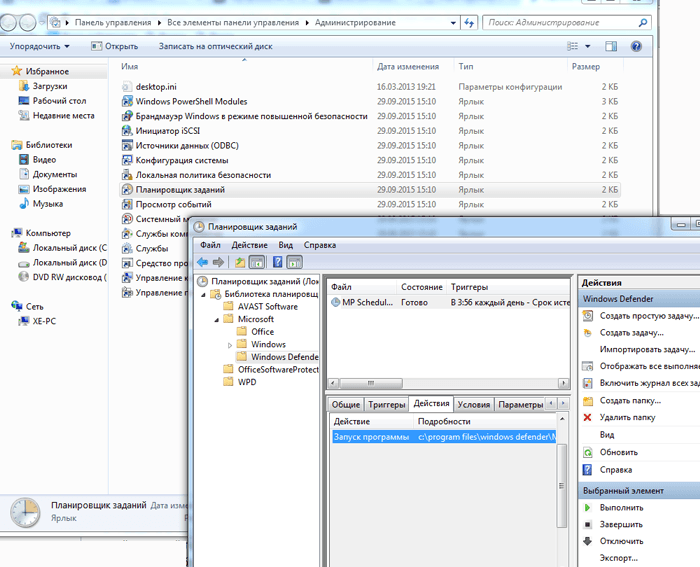
Task: Open the Упорядочить dropdown in Explorer
Action: [40, 46]
